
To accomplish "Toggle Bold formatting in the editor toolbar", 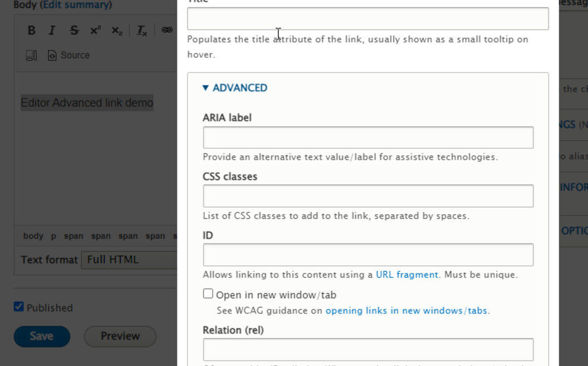I will point(31,31).
